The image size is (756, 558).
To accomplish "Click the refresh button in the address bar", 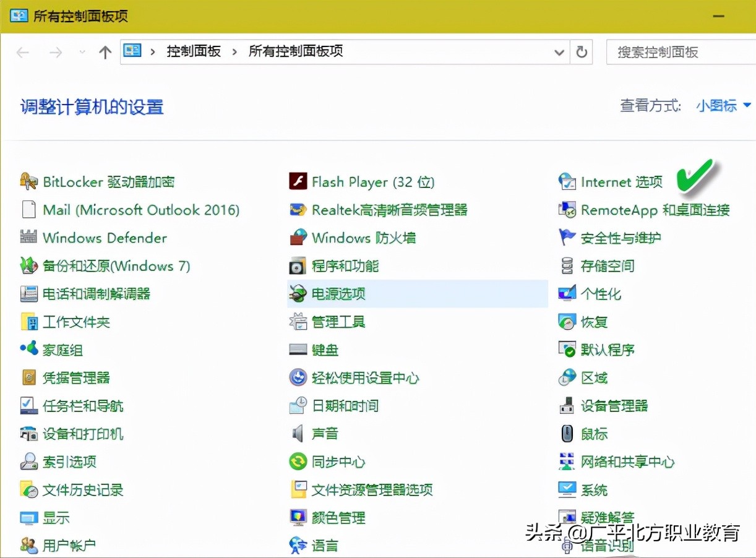I will click(x=581, y=52).
